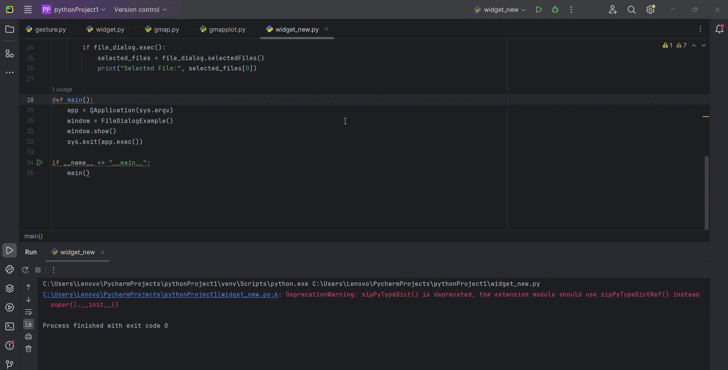Open Code With Me user icon
The width and height of the screenshot is (728, 370).
pos(613,9)
